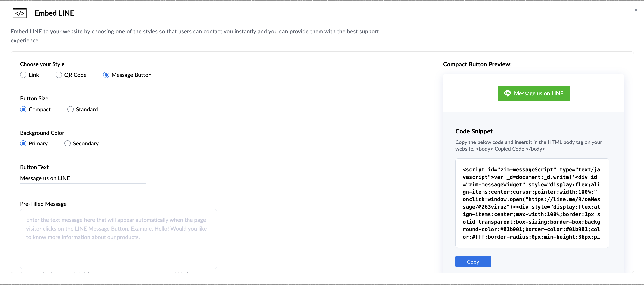
Task: Close the Embed LINE dialog
Action: 636,10
